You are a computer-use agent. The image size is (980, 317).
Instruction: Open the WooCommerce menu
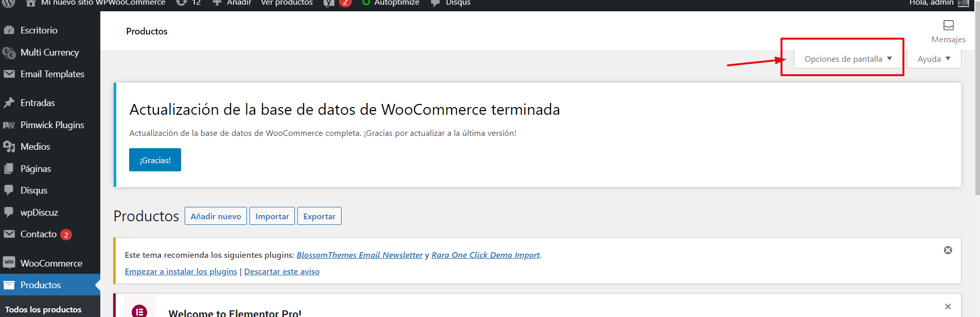coord(51,263)
